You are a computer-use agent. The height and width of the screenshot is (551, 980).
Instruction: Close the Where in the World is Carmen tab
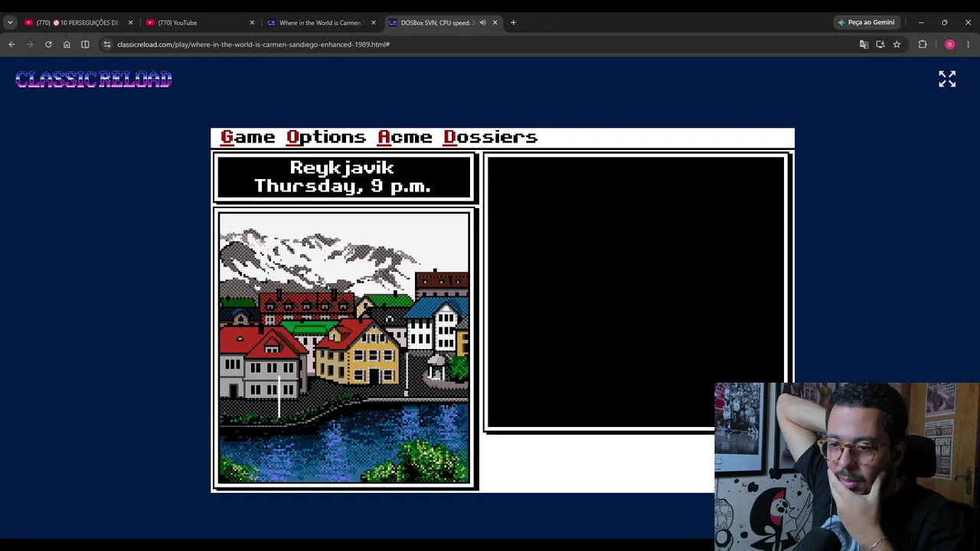click(374, 23)
